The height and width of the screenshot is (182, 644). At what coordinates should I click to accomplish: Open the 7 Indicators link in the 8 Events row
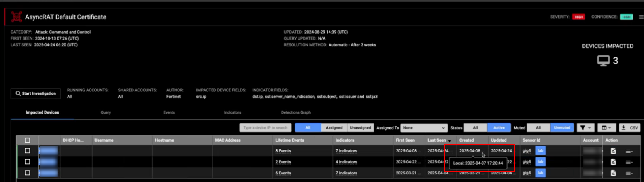346,151
